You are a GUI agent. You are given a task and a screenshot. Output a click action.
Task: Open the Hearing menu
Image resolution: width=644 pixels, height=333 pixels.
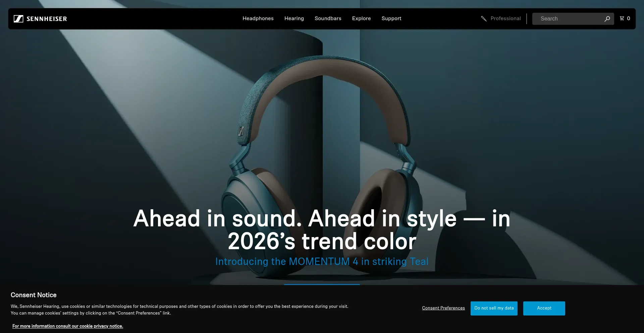coord(294,18)
